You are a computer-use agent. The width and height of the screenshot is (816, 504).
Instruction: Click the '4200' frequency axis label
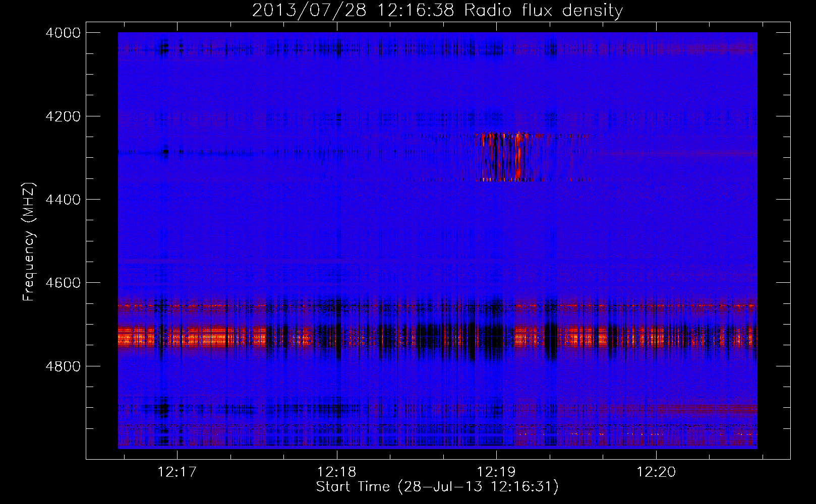(x=63, y=116)
